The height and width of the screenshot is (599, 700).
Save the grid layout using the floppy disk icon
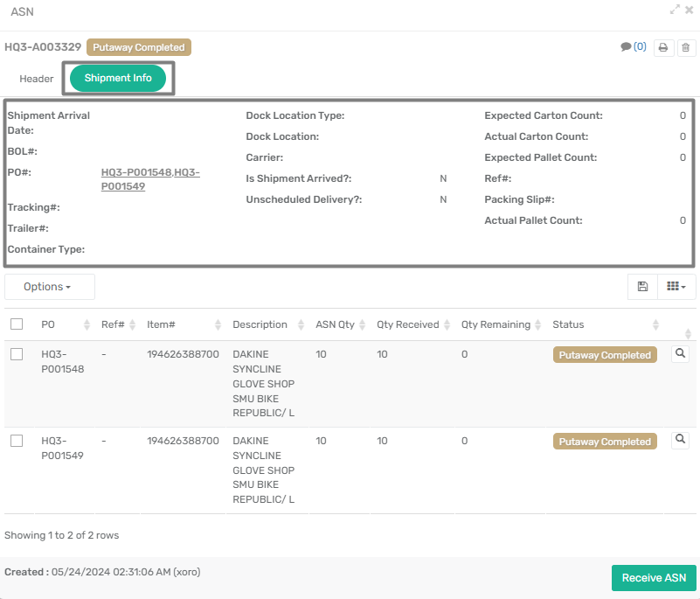(x=642, y=286)
